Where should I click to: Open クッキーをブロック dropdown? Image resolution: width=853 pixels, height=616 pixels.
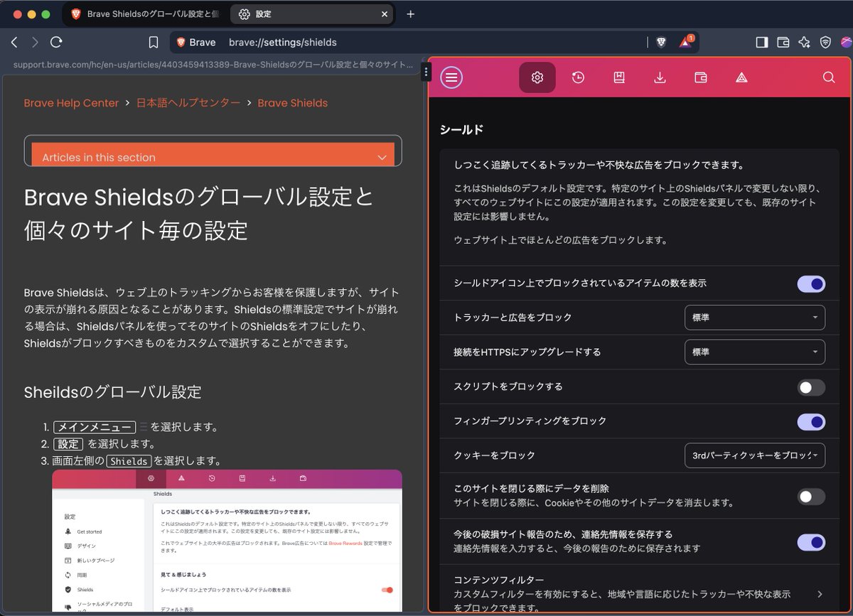[x=755, y=455]
